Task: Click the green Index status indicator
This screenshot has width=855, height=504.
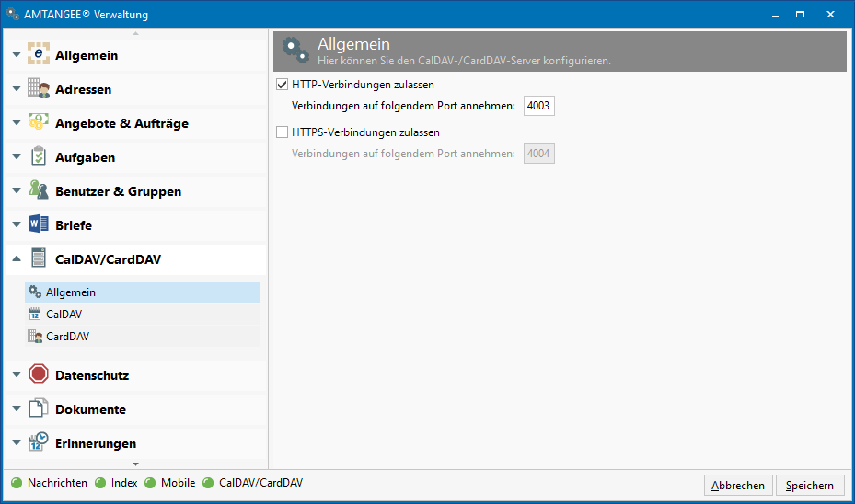Action: [100, 483]
